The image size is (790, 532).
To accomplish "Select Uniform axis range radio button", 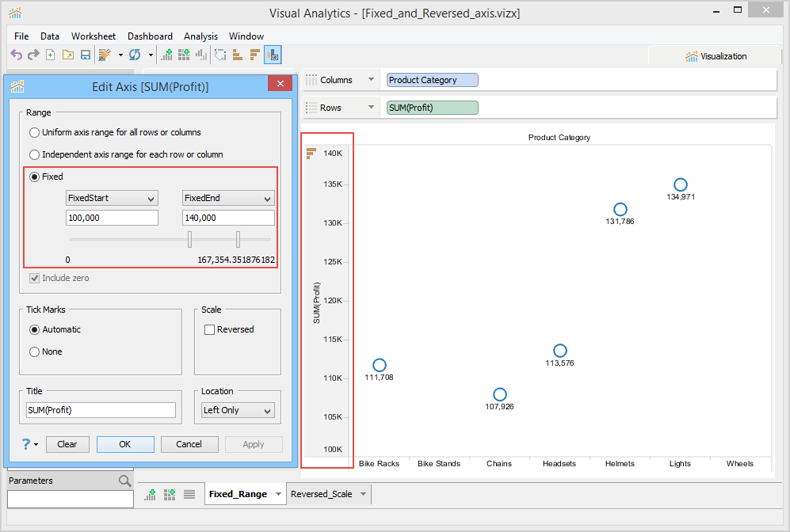I will point(34,132).
